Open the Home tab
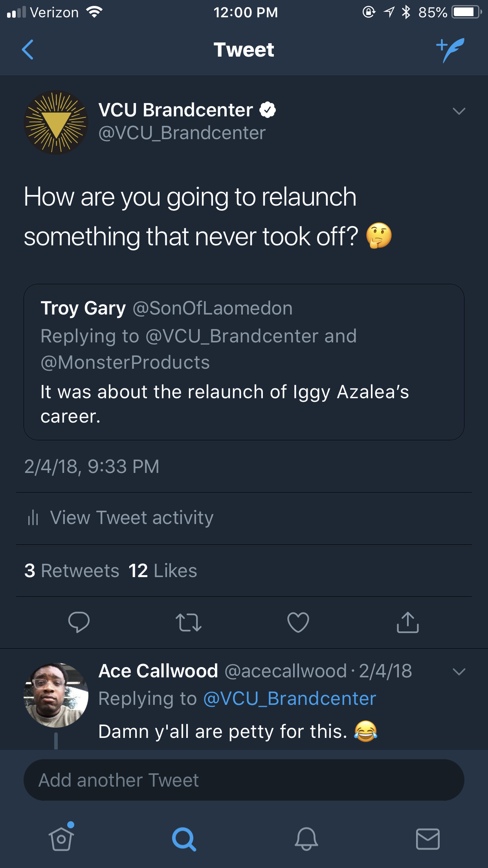Viewport: 488px width, 868px height. pos(61,838)
